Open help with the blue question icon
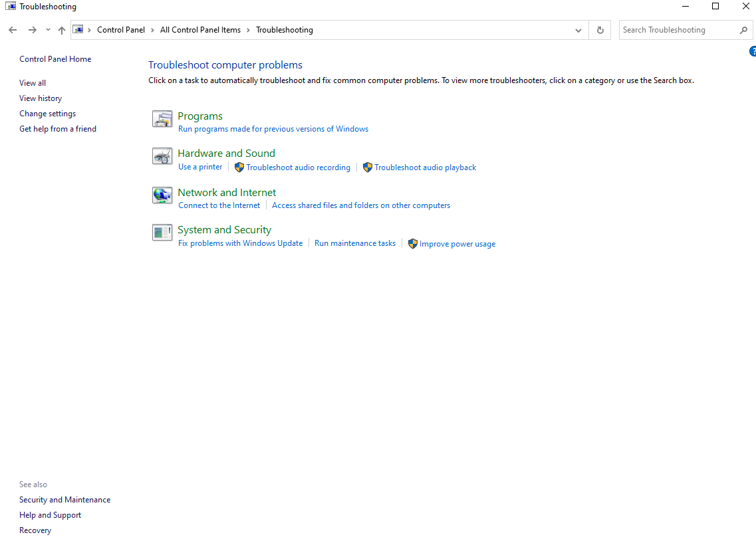Image resolution: width=756 pixels, height=545 pixels. (x=753, y=51)
